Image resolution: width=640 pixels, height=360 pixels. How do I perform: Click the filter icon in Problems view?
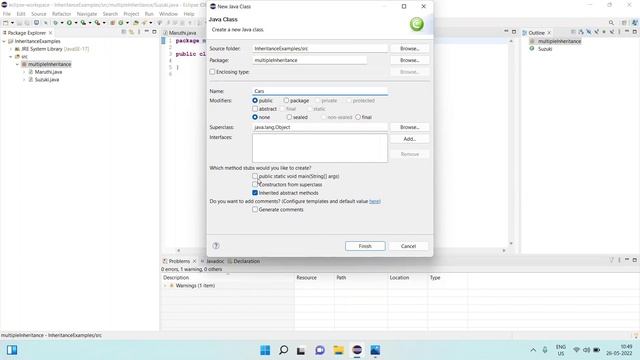(611, 260)
